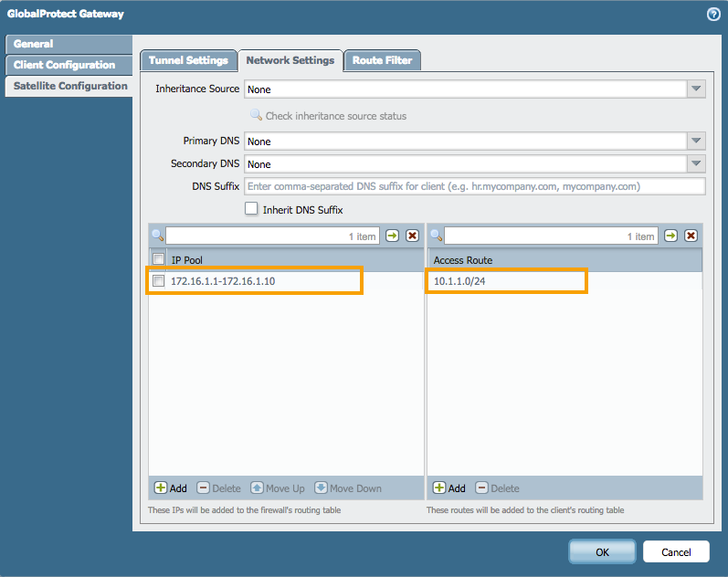Image resolution: width=728 pixels, height=577 pixels.
Task: Open Client Configuration section
Action: pos(69,65)
